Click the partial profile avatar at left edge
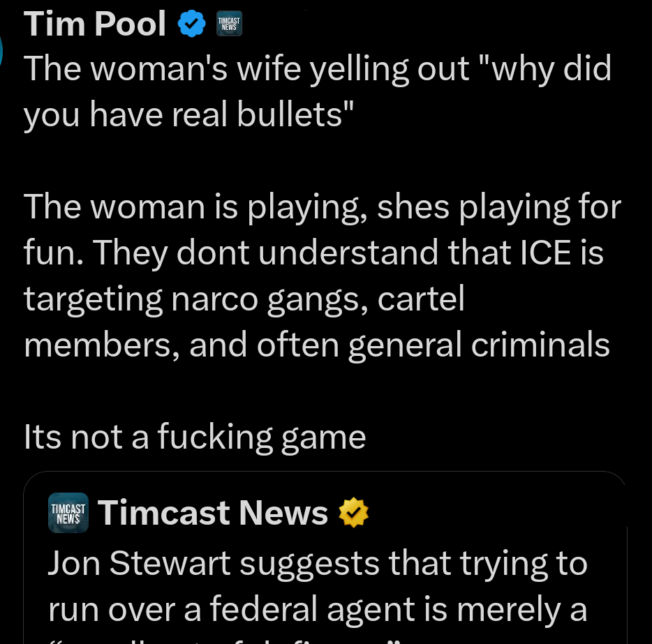 (x=2, y=51)
